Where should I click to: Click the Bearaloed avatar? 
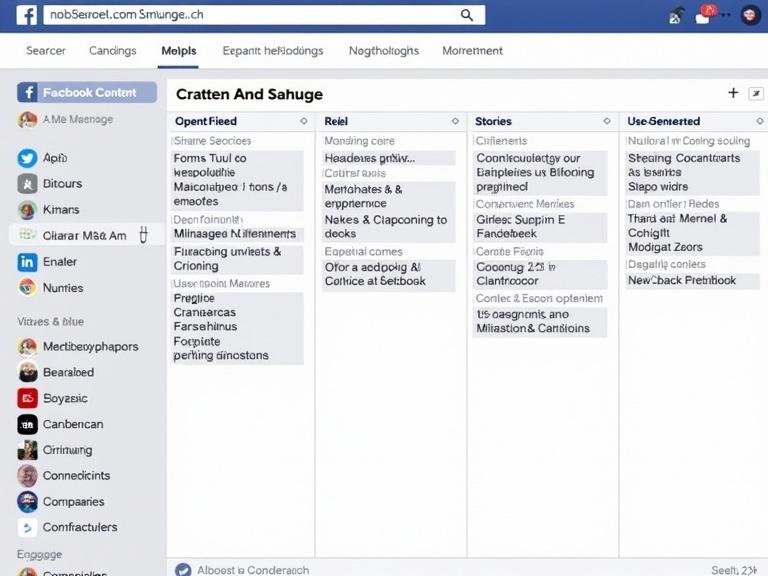[27, 372]
